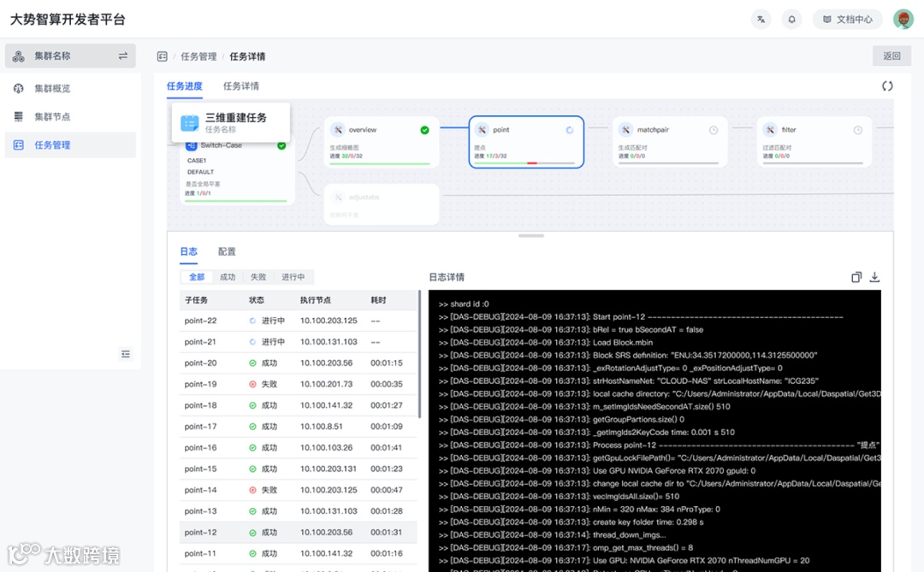Open the notification bell

(791, 20)
